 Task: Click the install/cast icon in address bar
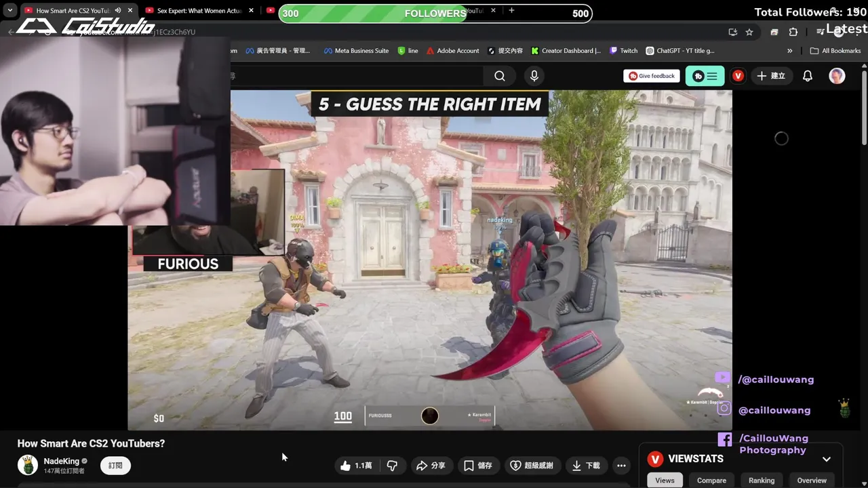pos(732,32)
